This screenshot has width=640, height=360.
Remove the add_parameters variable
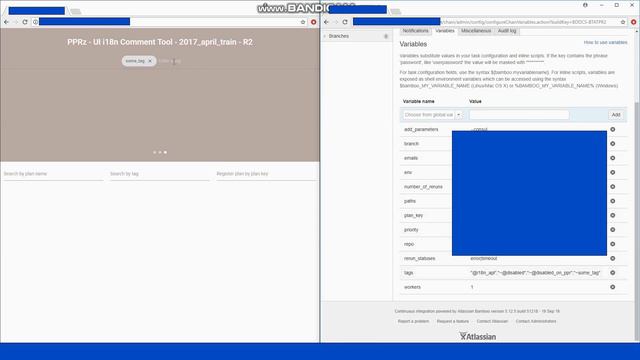click(x=613, y=129)
